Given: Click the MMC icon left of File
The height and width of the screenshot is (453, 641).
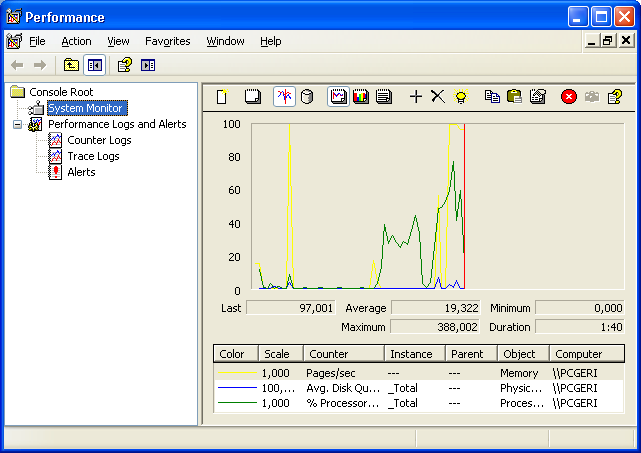Looking at the screenshot, I should pyautogui.click(x=14, y=41).
